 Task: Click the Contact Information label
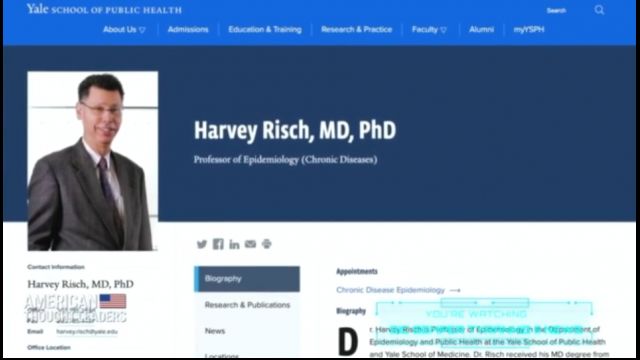[56, 267]
